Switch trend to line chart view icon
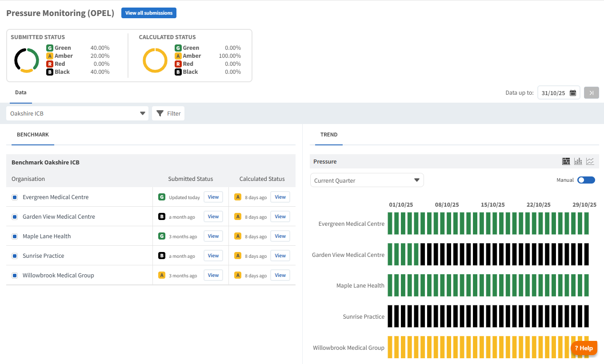The width and height of the screenshot is (604, 364). (x=590, y=161)
